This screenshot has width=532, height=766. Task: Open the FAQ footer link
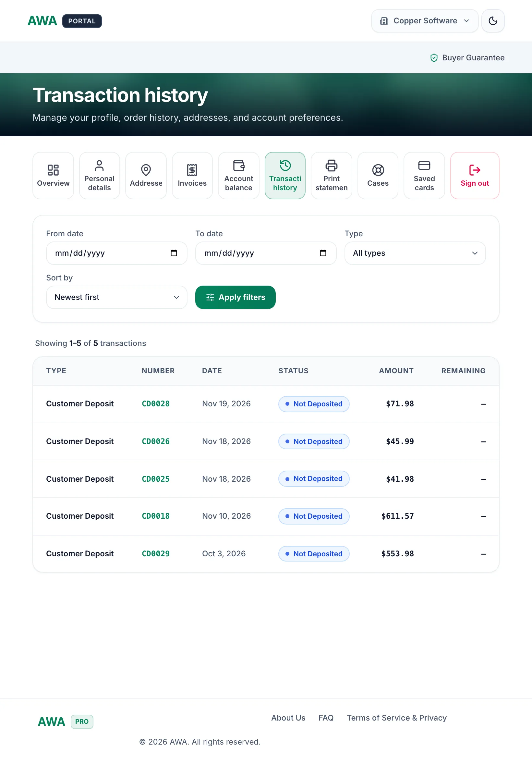pos(326,718)
